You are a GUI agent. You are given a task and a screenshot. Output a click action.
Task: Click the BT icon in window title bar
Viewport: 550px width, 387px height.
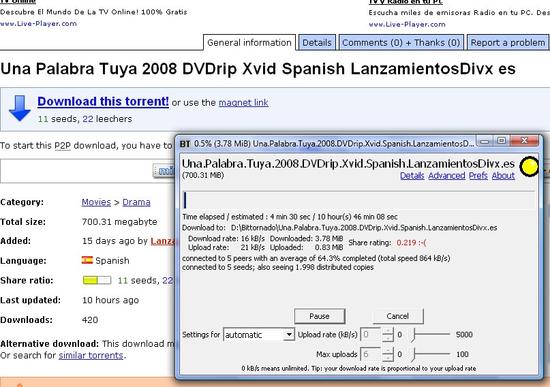(x=185, y=144)
